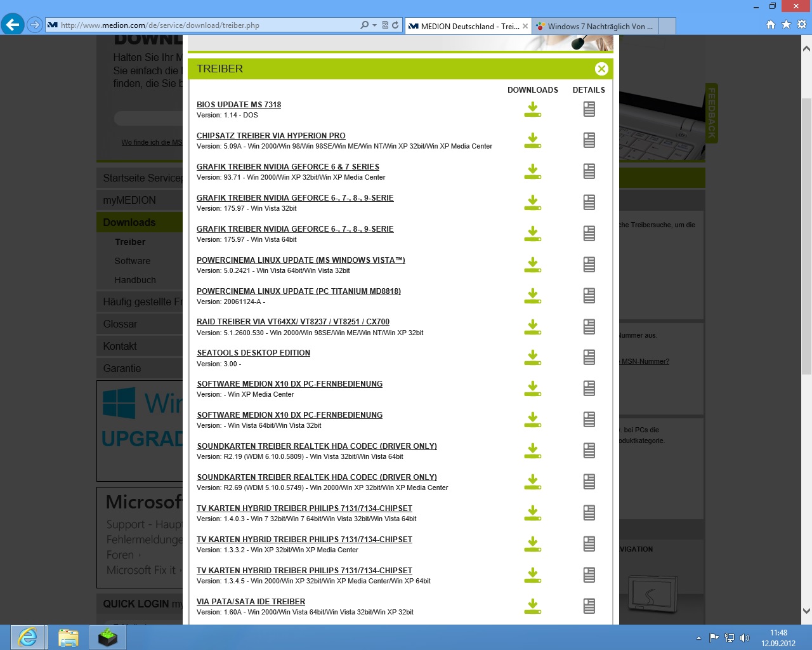Image resolution: width=812 pixels, height=650 pixels.
Task: Download SeaTools Desktop Edition
Action: click(x=533, y=358)
